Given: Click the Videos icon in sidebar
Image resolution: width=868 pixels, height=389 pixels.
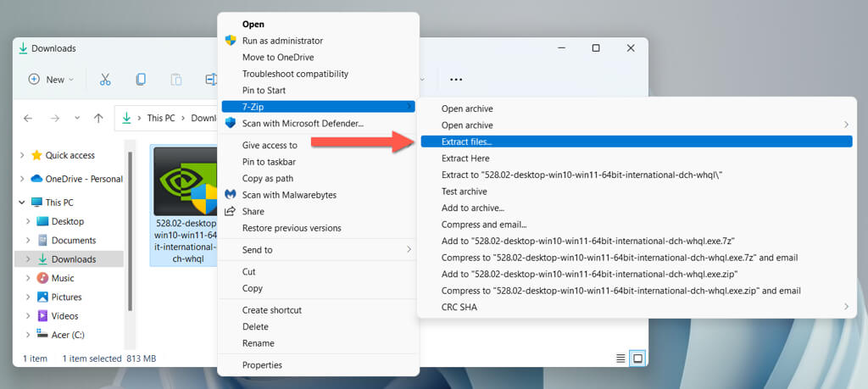Looking at the screenshot, I should point(42,316).
